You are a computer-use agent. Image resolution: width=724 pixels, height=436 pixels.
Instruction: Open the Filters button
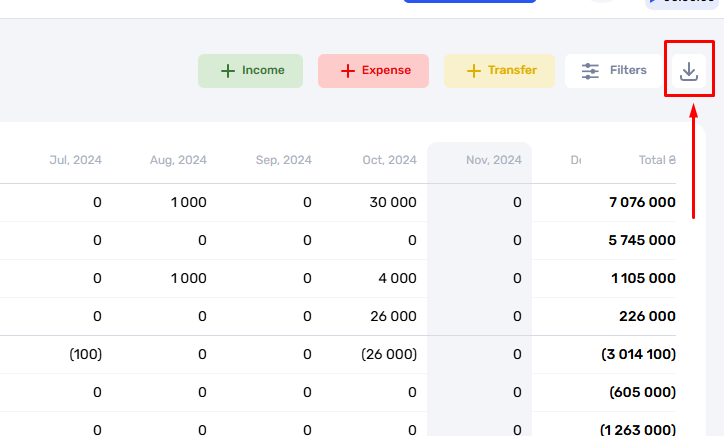tap(613, 71)
